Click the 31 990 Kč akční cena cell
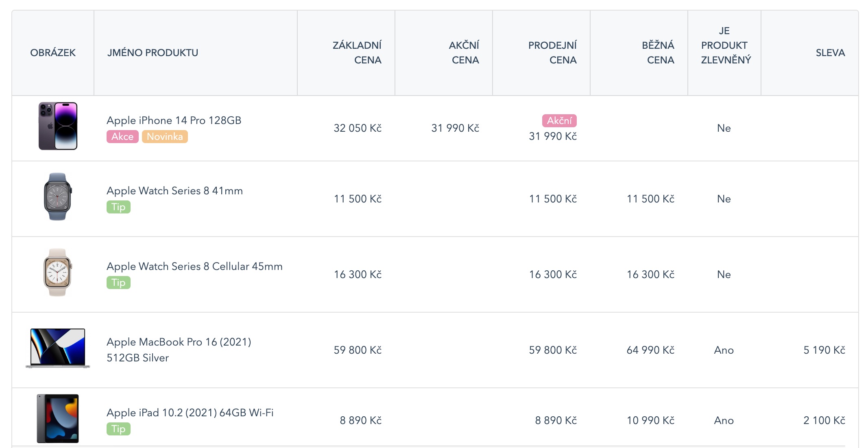The height and width of the screenshot is (448, 868). [455, 128]
